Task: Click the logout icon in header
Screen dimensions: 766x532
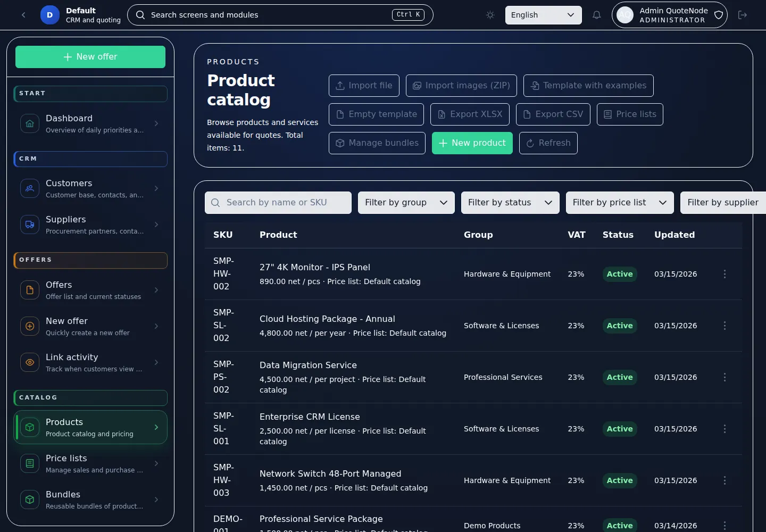Action: 743,15
